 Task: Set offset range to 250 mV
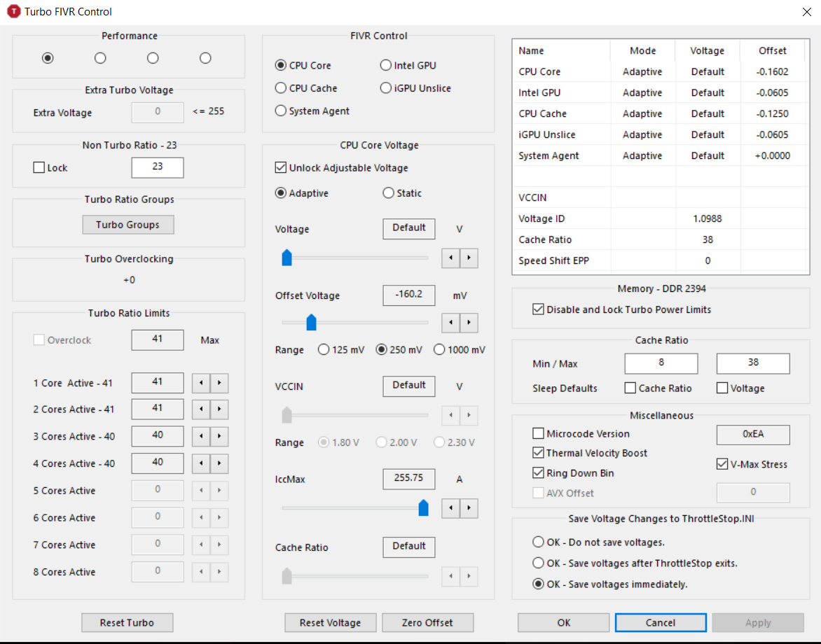(x=399, y=349)
